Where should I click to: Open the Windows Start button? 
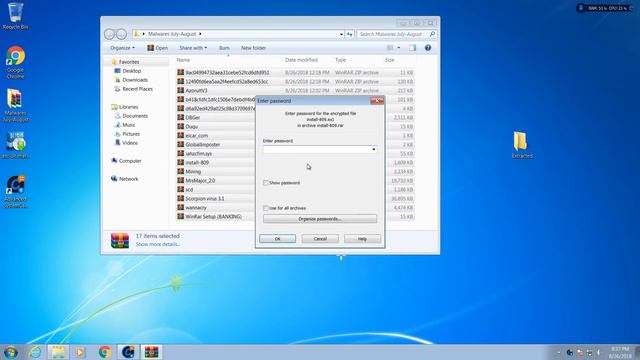coord(10,352)
